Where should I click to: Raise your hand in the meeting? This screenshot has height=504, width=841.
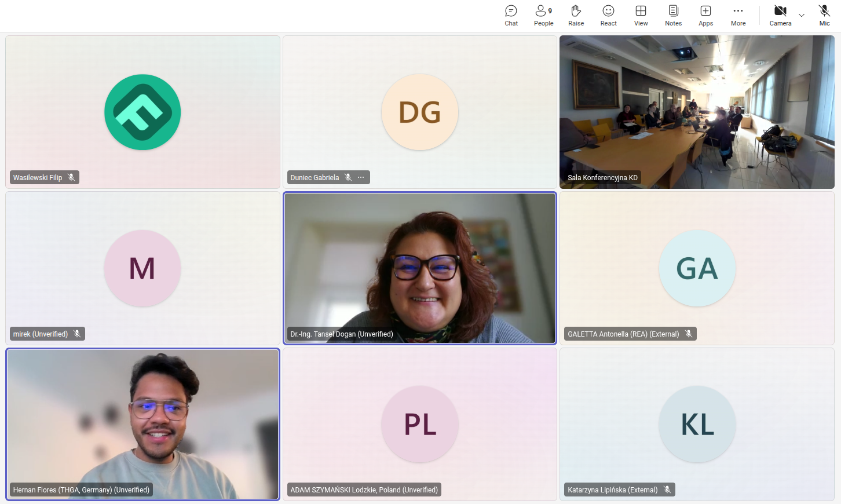point(576,16)
